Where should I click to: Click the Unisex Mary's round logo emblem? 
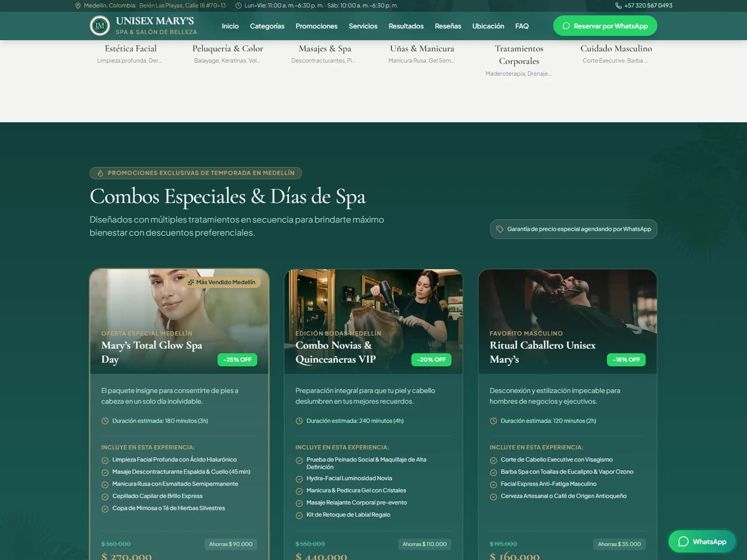click(x=99, y=26)
